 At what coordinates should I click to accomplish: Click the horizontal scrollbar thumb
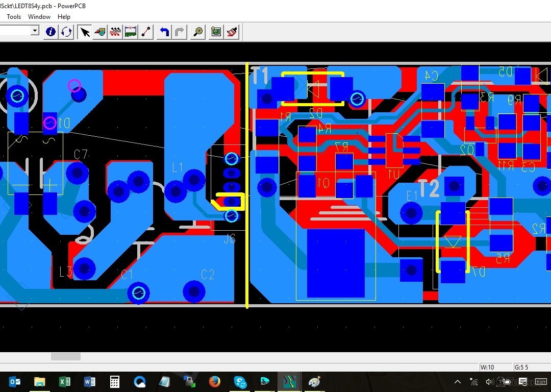pos(65,356)
